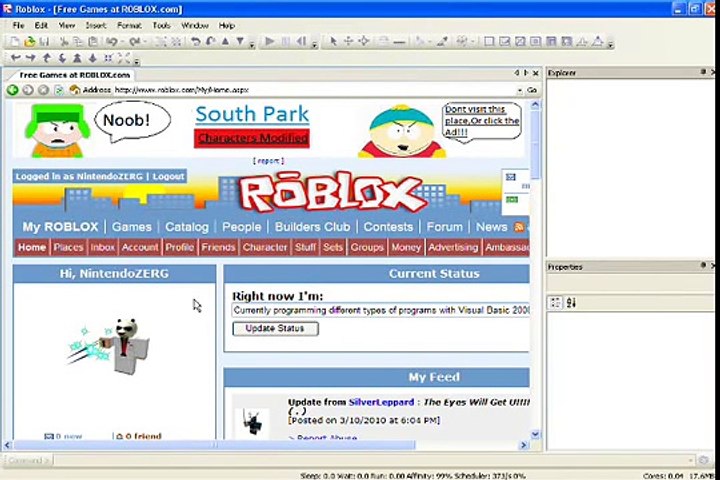Click the horizontal scrollbar right arrow
720x480 pixels.
(523, 445)
